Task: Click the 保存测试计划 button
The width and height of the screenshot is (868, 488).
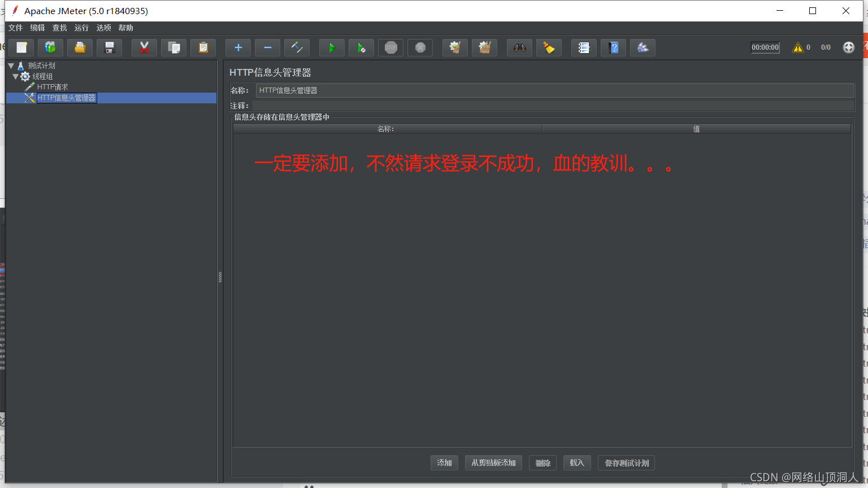Action: tap(627, 463)
